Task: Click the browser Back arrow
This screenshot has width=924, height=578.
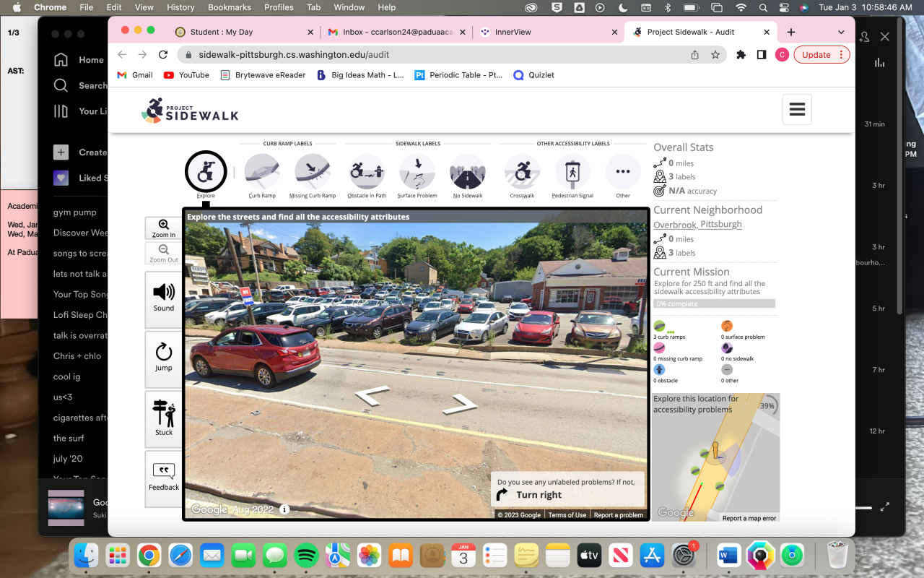Action: [121, 55]
